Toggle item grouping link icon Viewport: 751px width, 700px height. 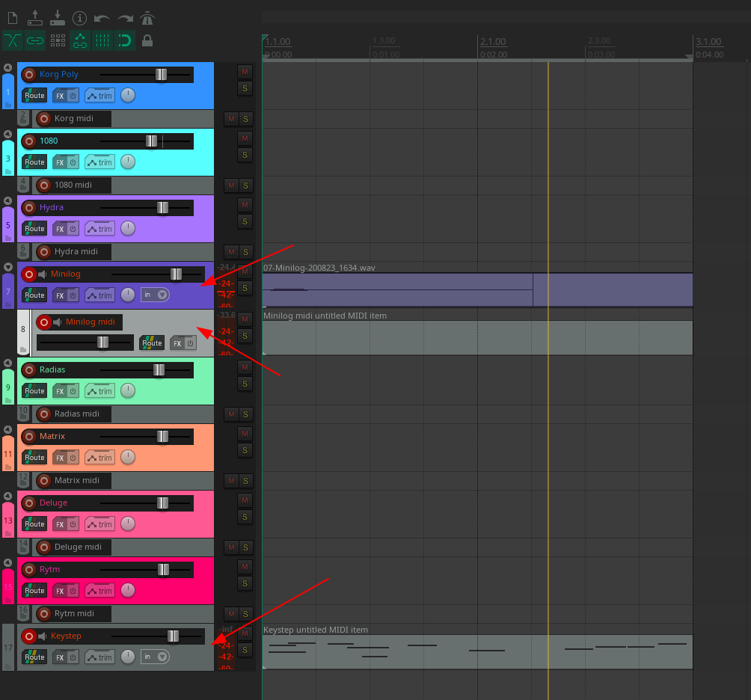click(x=35, y=40)
